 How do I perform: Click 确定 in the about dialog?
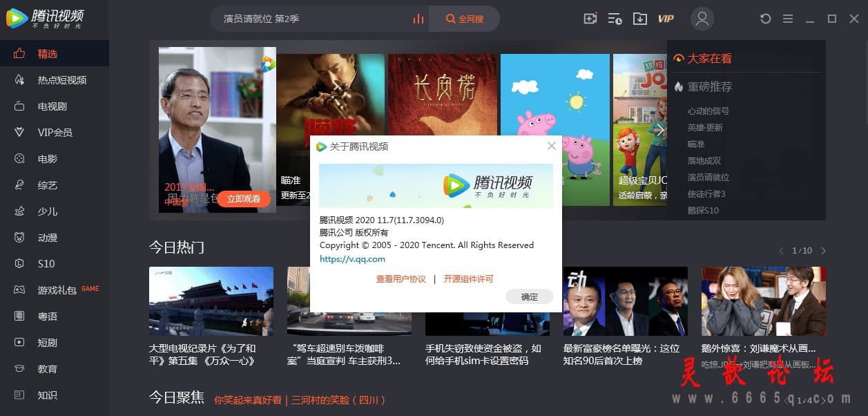(x=530, y=296)
